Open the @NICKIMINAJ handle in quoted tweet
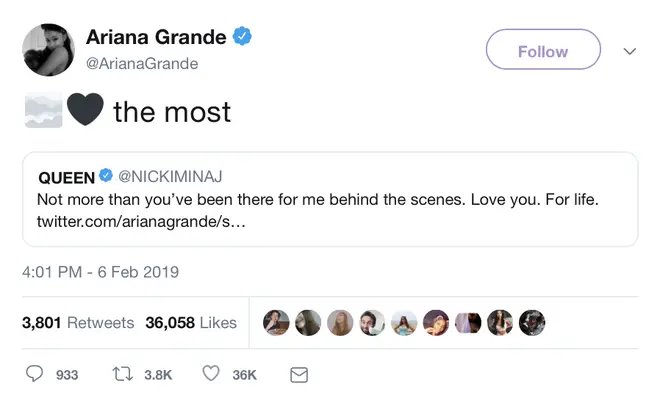660x395 pixels. (170, 176)
